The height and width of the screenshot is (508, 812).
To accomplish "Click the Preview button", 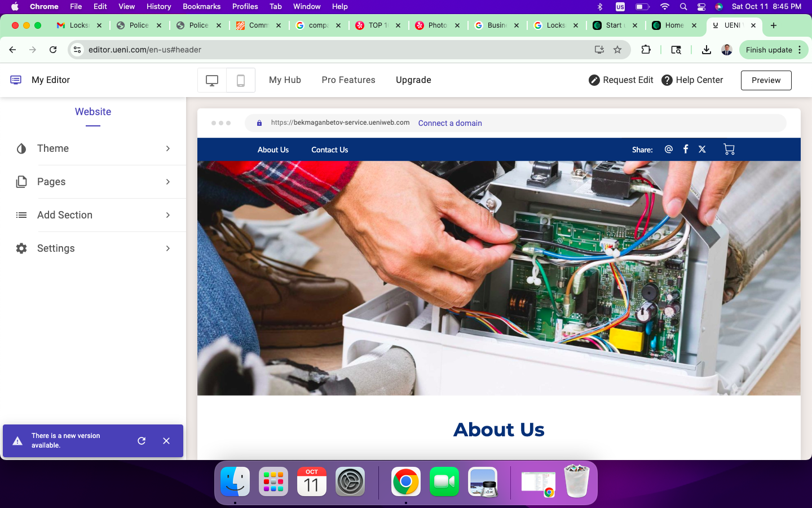I will [766, 80].
